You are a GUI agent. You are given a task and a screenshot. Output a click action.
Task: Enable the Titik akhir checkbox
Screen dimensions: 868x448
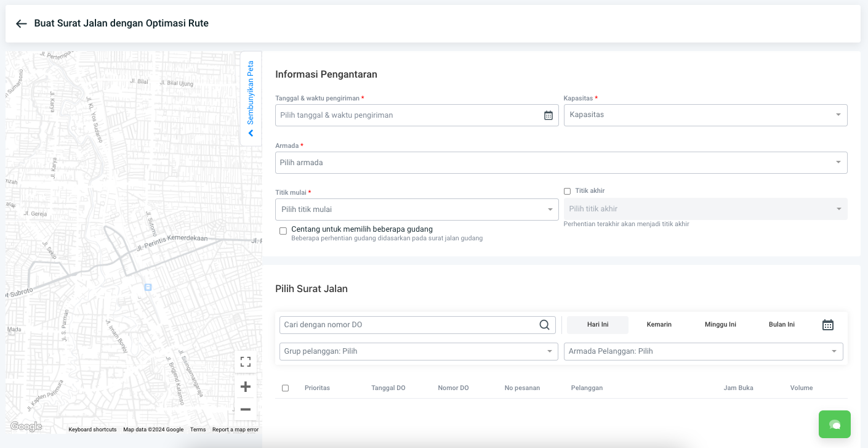click(568, 191)
